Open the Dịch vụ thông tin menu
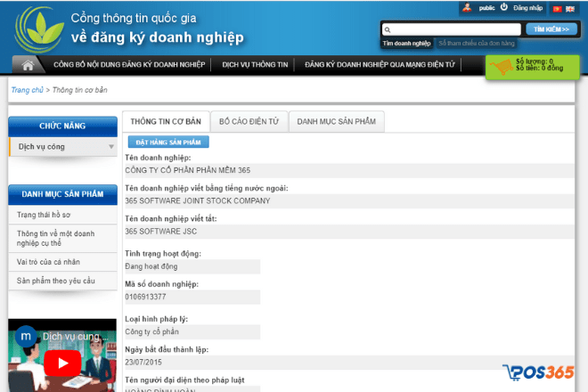The height and width of the screenshot is (392, 588). coord(255,64)
